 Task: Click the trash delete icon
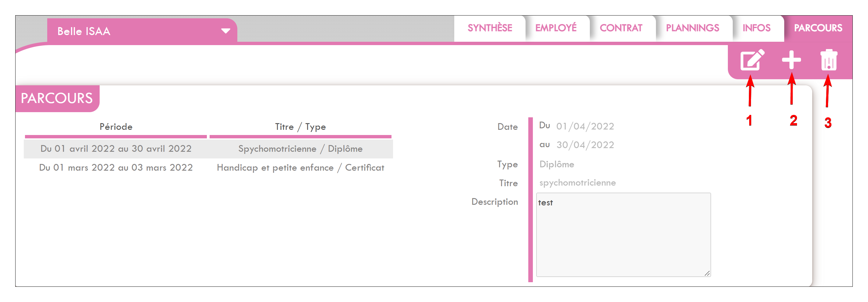pos(828,60)
